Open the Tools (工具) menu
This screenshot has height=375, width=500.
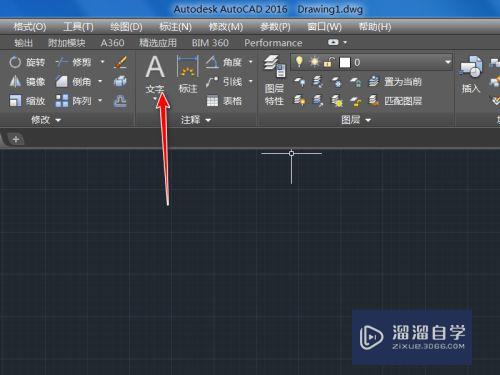point(78,27)
